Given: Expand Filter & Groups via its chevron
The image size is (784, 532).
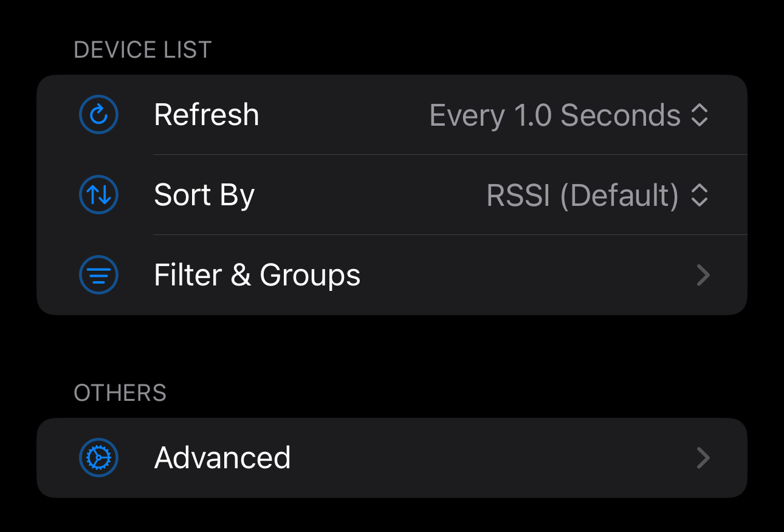Looking at the screenshot, I should pos(703,275).
